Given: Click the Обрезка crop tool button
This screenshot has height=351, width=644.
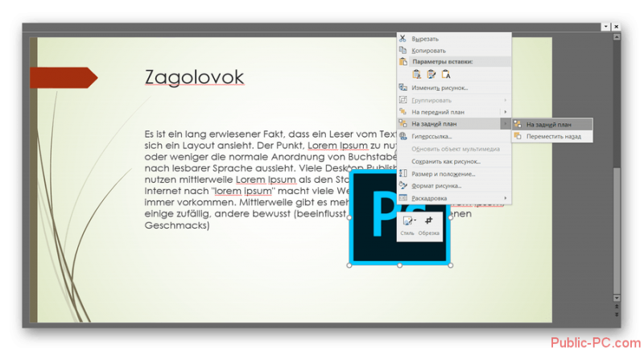Looking at the screenshot, I should 428,225.
